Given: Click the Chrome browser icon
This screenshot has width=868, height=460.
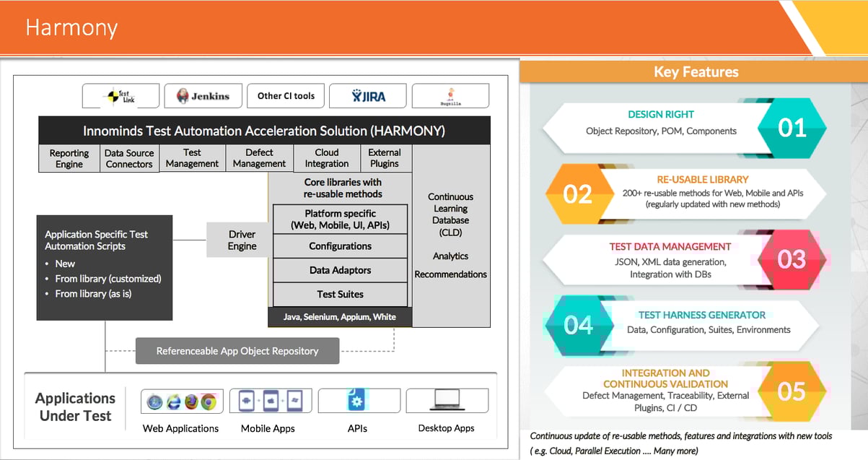Looking at the screenshot, I should click(x=209, y=400).
